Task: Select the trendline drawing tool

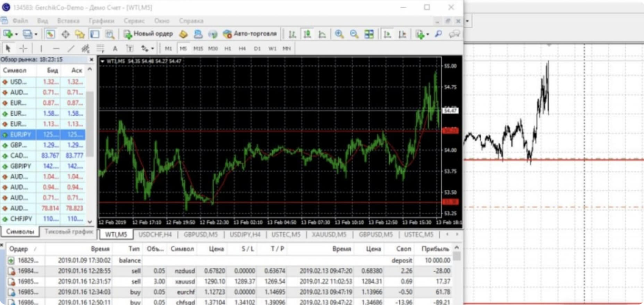Action: pyautogui.click(x=71, y=48)
